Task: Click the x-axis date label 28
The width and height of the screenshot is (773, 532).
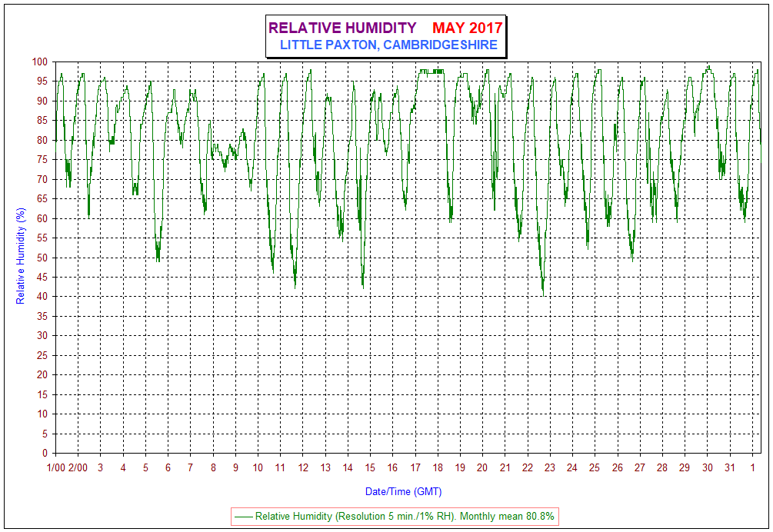Action: (662, 468)
